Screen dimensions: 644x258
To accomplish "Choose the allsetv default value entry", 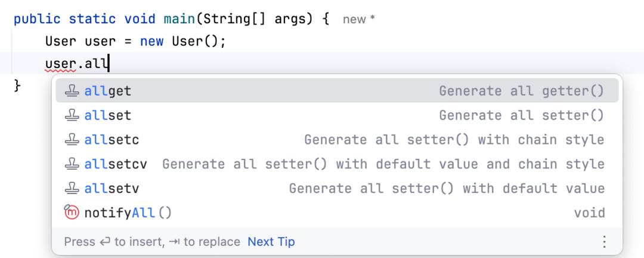I will (x=112, y=189).
